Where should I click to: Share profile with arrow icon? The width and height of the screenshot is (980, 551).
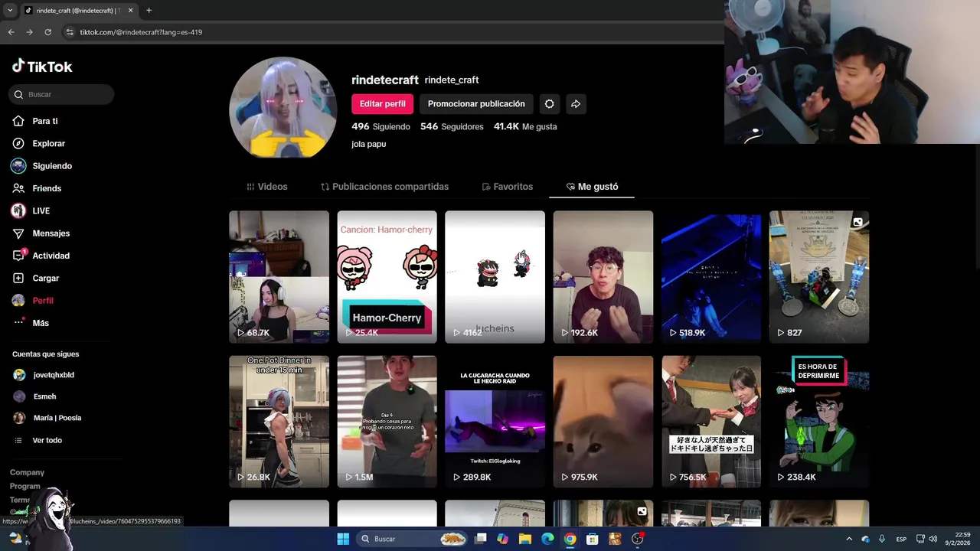point(576,104)
